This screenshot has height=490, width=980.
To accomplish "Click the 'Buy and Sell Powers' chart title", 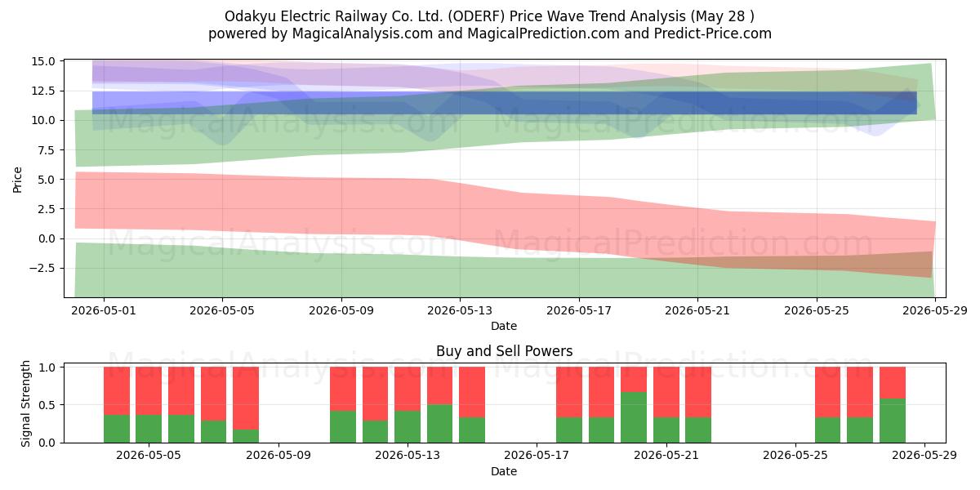I will click(x=504, y=351).
